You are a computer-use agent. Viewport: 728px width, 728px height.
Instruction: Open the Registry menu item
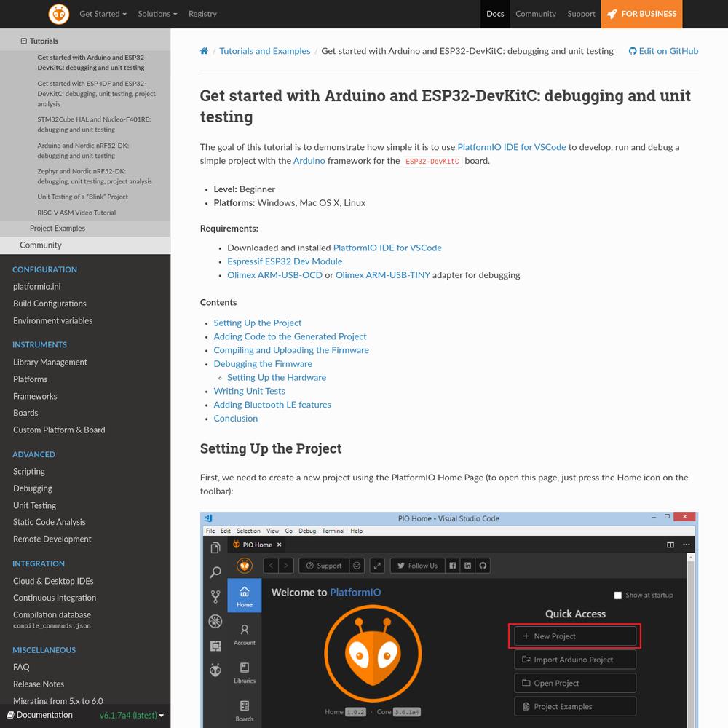click(202, 14)
